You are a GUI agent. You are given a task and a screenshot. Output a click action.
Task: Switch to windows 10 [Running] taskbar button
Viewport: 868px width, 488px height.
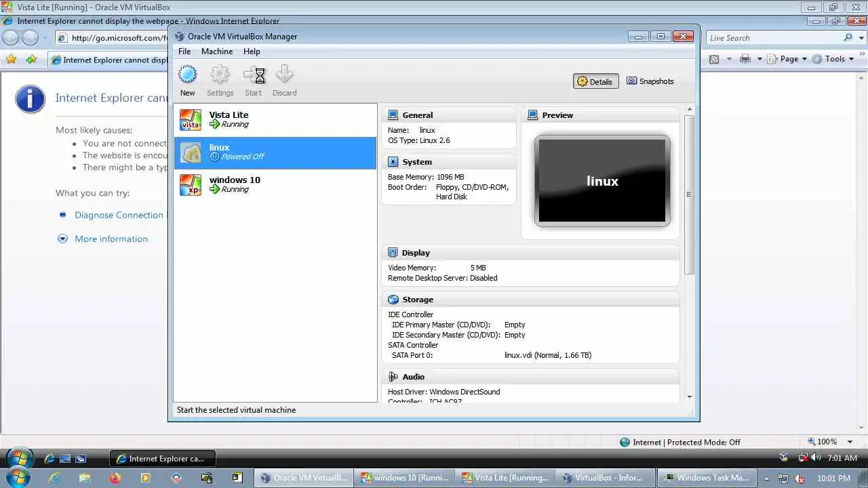coord(404,478)
